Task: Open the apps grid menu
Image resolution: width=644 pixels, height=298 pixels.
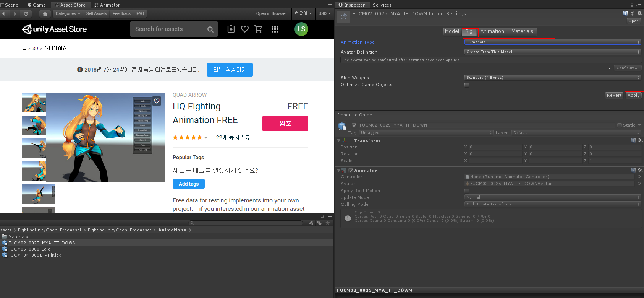Action: click(275, 29)
